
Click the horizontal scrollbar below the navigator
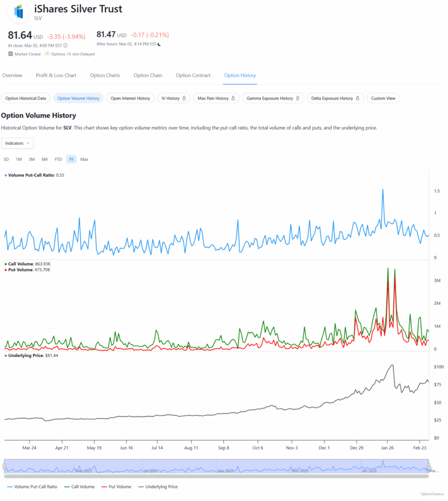[216, 476]
